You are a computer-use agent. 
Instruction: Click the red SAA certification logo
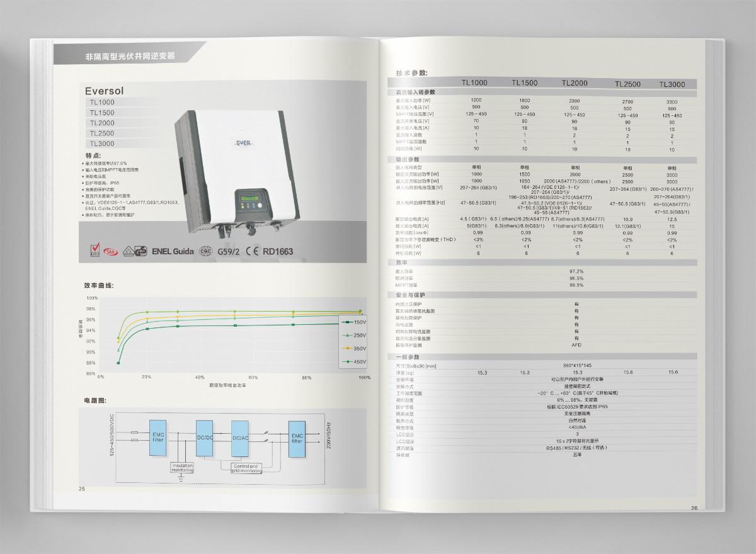(x=111, y=251)
